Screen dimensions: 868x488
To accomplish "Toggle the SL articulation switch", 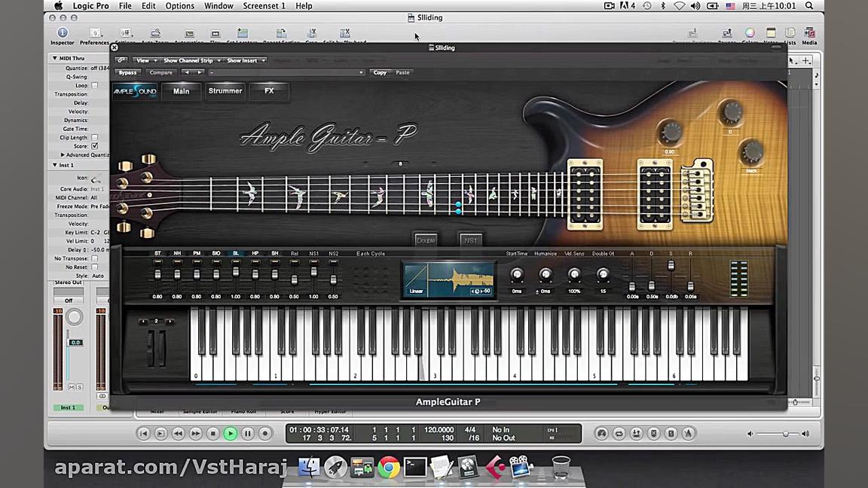I will tap(236, 261).
